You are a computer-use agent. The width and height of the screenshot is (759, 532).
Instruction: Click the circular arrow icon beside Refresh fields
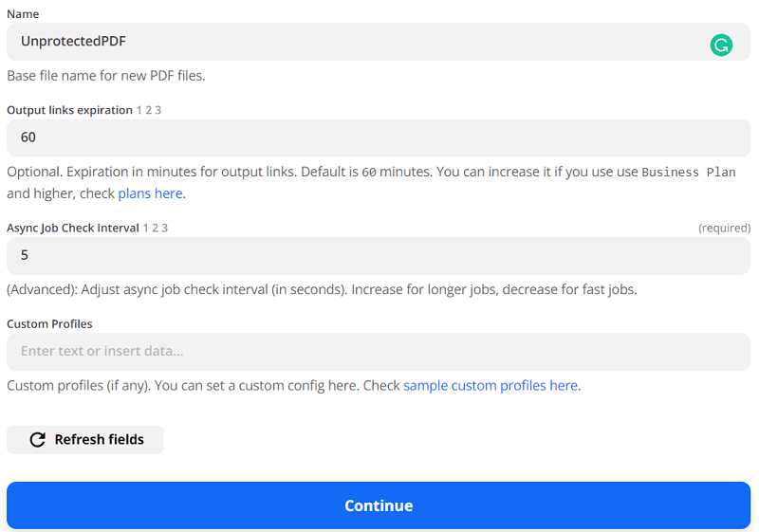pyautogui.click(x=38, y=440)
